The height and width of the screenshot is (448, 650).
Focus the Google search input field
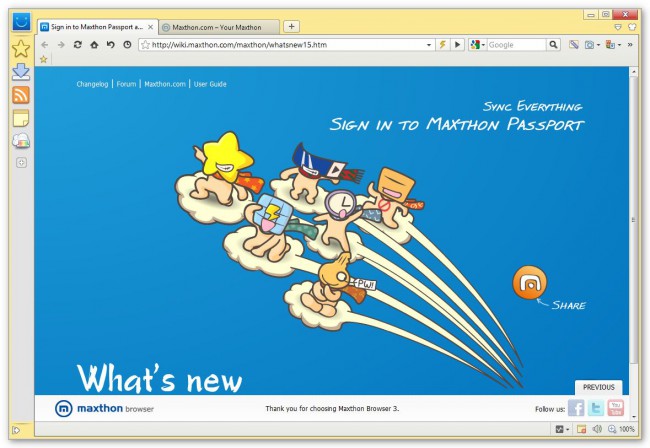[x=517, y=45]
